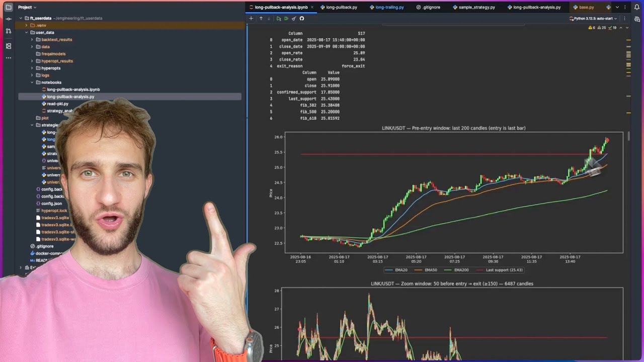Collapse the notebooks folder
Viewport: 644px width, 362px height.
coord(32,82)
